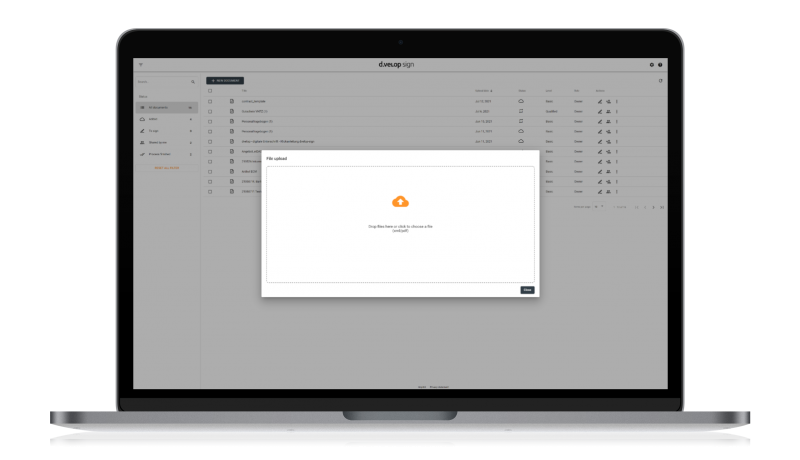800x460 pixels.
Task: Check the checkbox for the second document row
Action: [210, 111]
